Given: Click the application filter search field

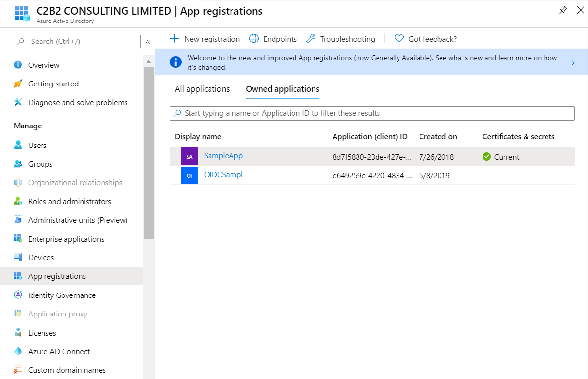Looking at the screenshot, I should (372, 113).
